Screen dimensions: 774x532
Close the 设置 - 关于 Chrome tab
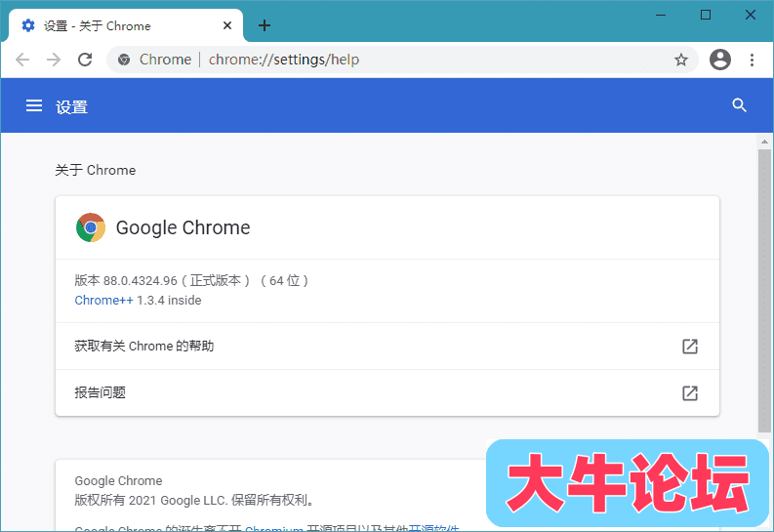227,25
